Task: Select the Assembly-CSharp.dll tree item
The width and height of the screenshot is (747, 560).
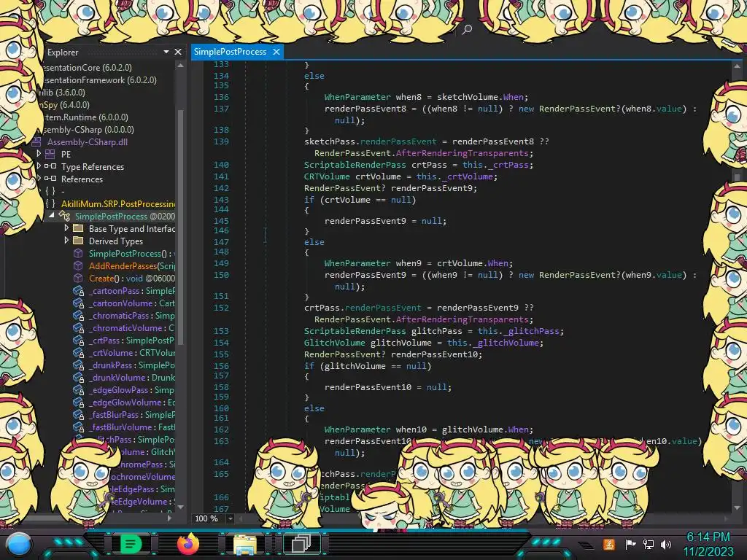Action: (x=88, y=142)
